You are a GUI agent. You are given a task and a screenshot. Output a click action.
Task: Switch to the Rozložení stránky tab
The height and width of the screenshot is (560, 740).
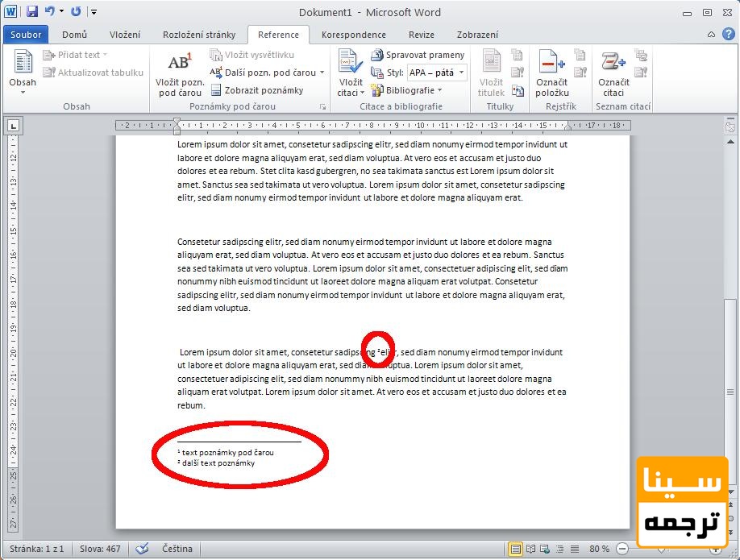pyautogui.click(x=199, y=35)
